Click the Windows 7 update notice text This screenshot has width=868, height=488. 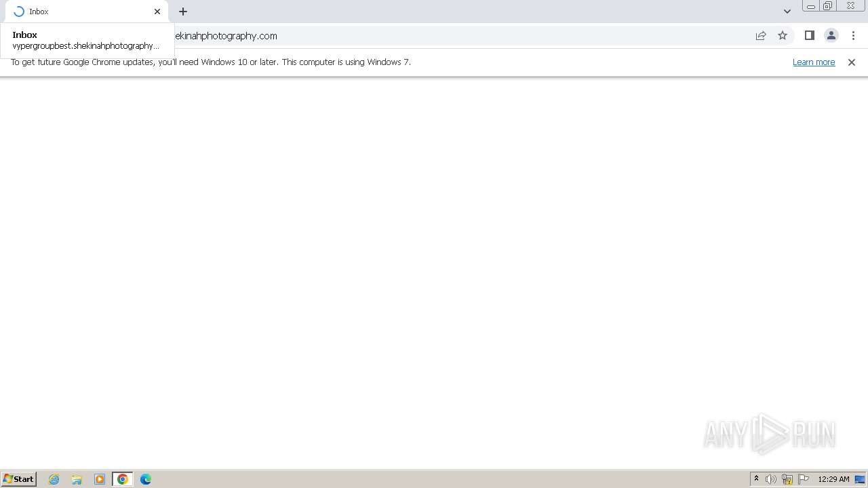[x=211, y=62]
